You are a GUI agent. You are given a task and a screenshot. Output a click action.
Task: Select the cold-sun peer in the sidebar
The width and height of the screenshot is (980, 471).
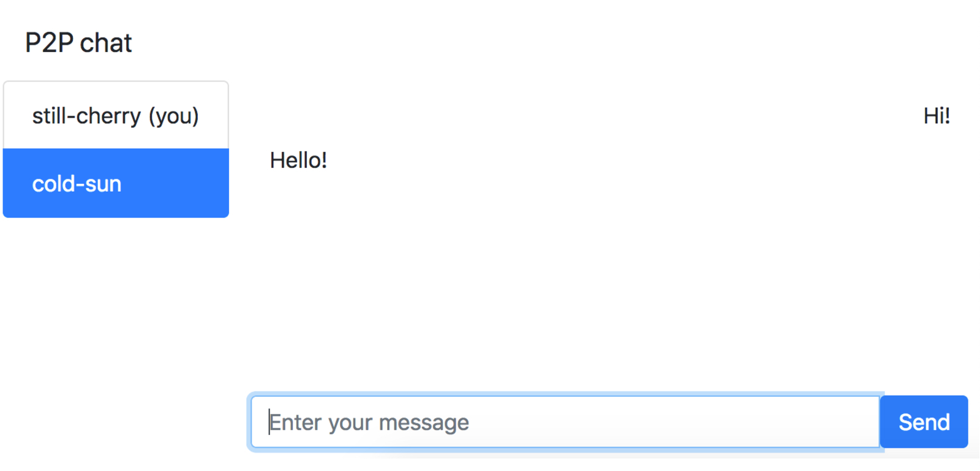point(115,183)
